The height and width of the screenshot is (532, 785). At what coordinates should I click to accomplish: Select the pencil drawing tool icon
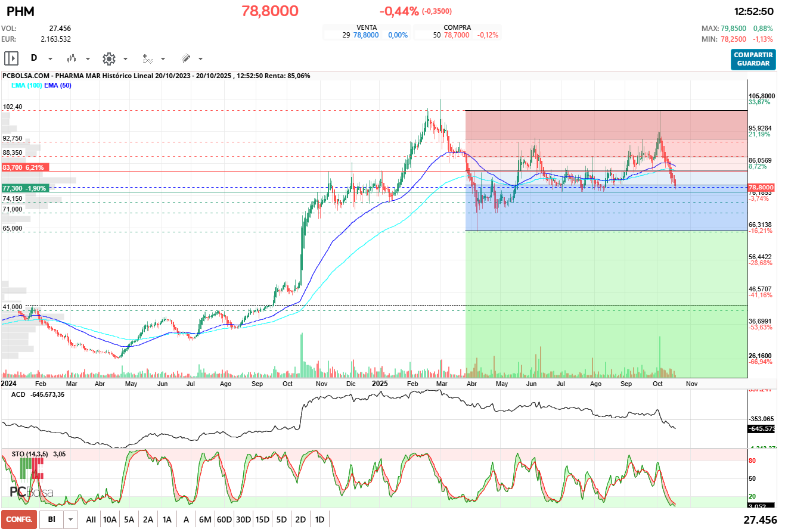click(185, 58)
